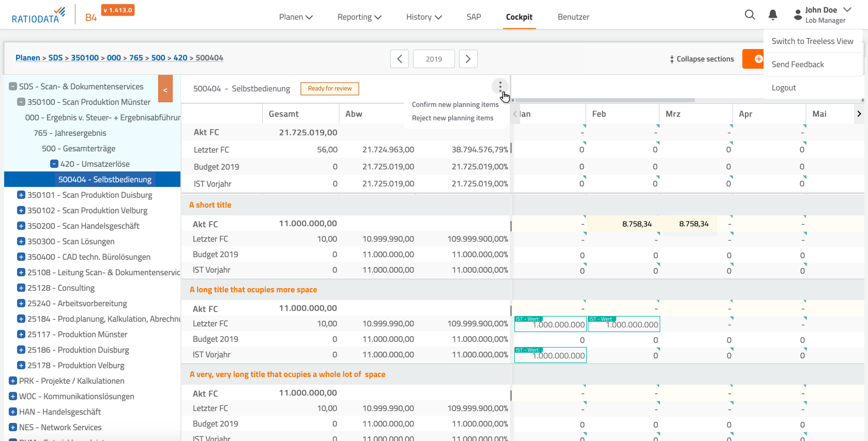This screenshot has width=868, height=441.
Task: Click Collapse sections
Action: (702, 59)
